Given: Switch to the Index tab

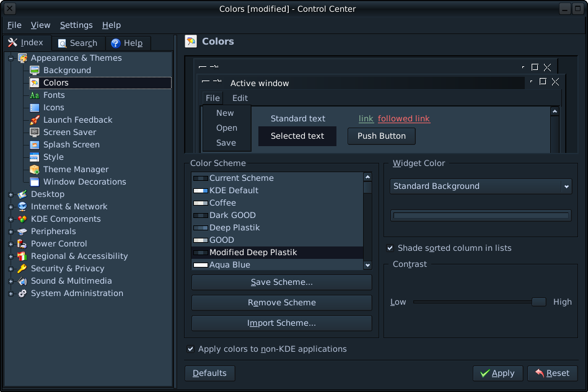Looking at the screenshot, I should tap(26, 42).
